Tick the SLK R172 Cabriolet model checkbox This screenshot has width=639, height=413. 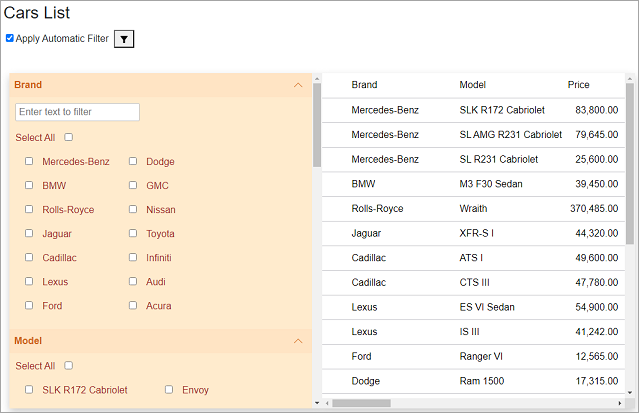tap(29, 389)
